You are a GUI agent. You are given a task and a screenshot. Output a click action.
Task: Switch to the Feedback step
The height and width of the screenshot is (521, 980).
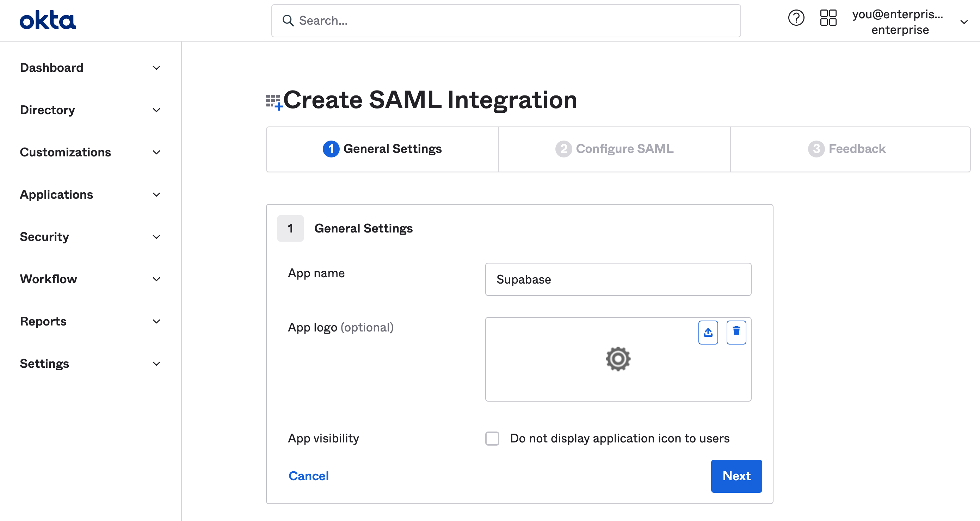pos(847,149)
